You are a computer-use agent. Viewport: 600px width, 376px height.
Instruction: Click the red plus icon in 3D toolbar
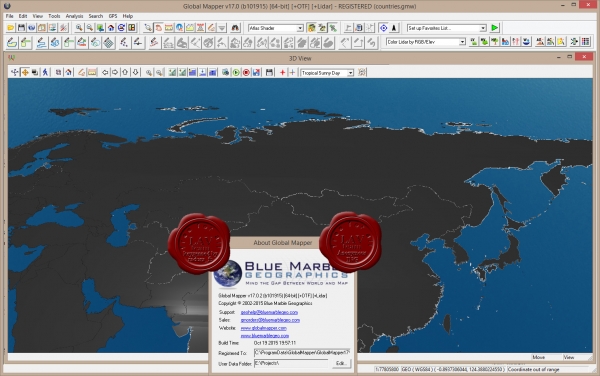pos(282,72)
